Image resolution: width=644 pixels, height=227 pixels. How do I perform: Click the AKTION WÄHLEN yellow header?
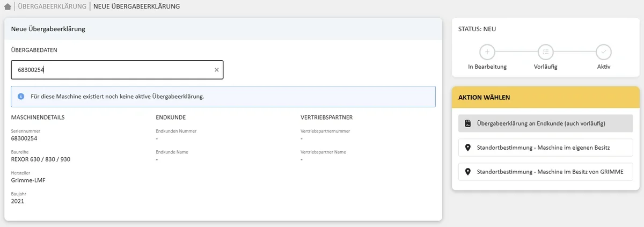pos(545,97)
